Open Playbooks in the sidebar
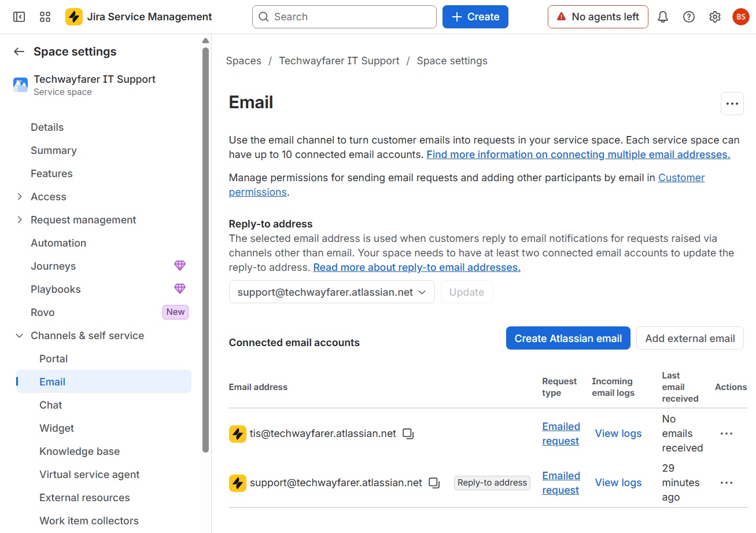This screenshot has width=756, height=533. tap(56, 289)
